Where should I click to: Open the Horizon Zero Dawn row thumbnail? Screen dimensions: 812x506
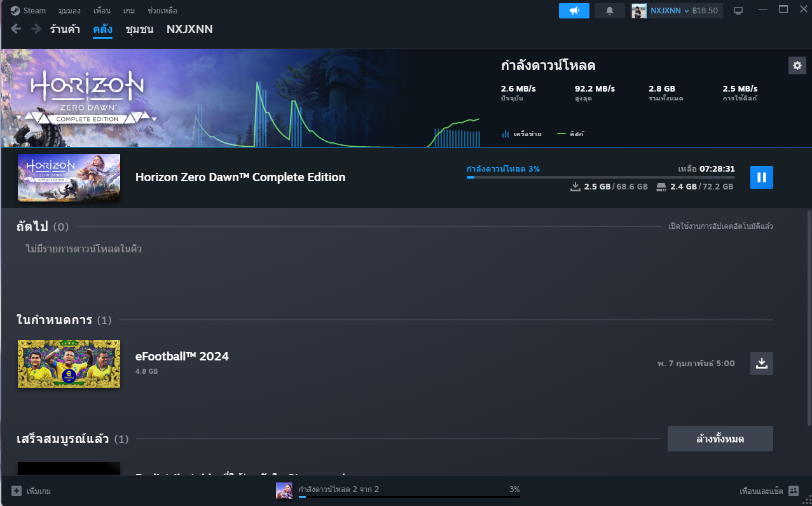click(69, 177)
